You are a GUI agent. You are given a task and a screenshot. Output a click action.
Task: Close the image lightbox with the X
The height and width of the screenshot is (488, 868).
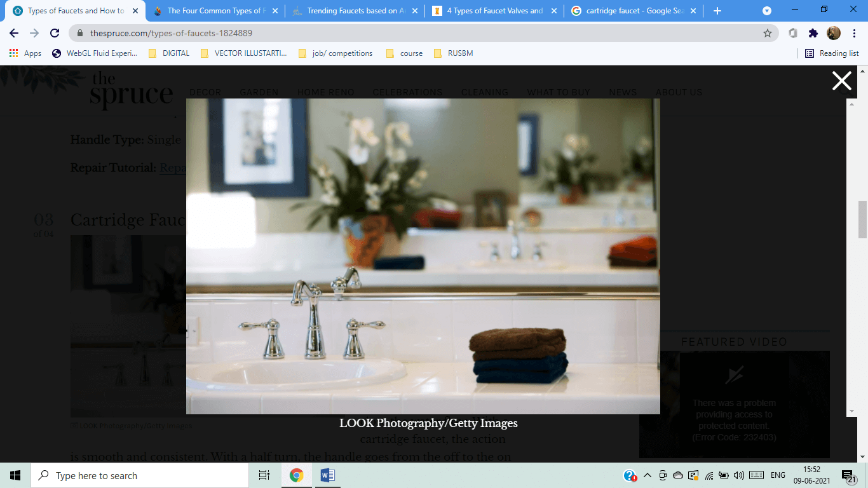[x=842, y=81]
